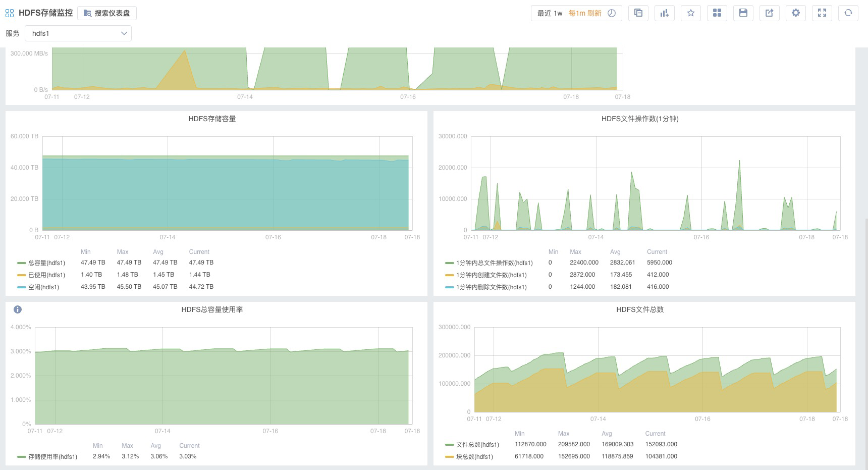Open the dashboard grid list icon
Screen dimensions: 868x470
(717, 13)
